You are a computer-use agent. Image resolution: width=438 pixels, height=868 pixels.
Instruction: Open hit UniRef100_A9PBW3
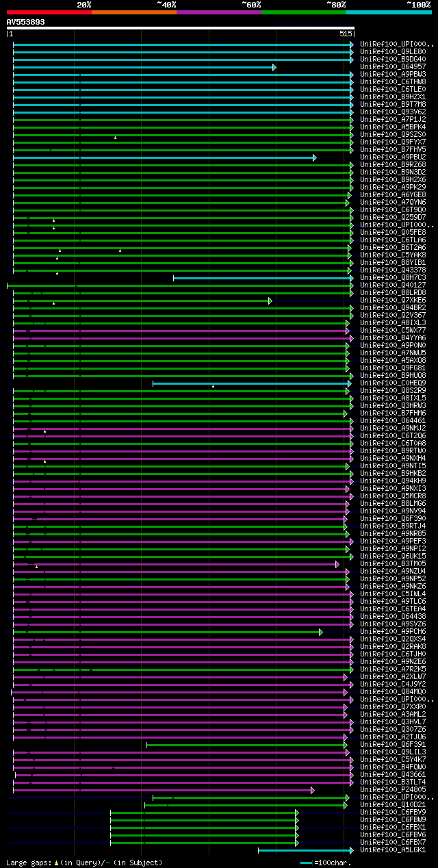point(393,75)
